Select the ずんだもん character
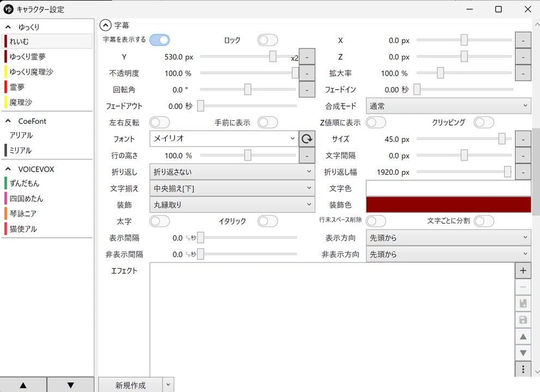The height and width of the screenshot is (392, 540). click(x=47, y=183)
